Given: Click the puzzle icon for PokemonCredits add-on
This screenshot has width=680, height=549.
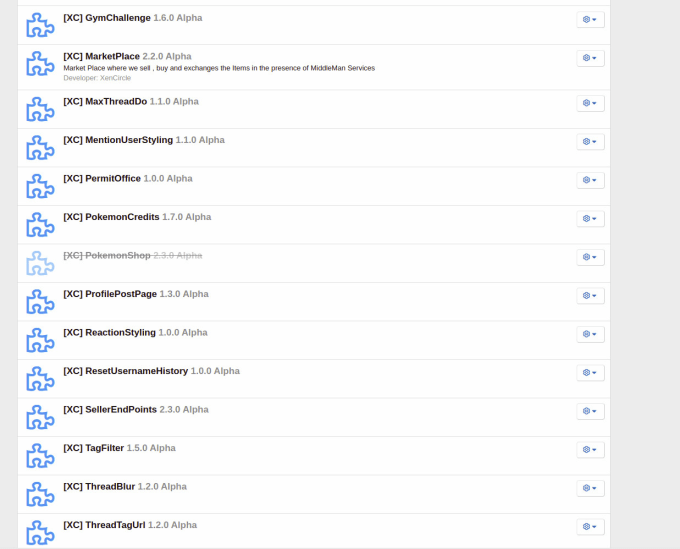Looking at the screenshot, I should coord(40,225).
